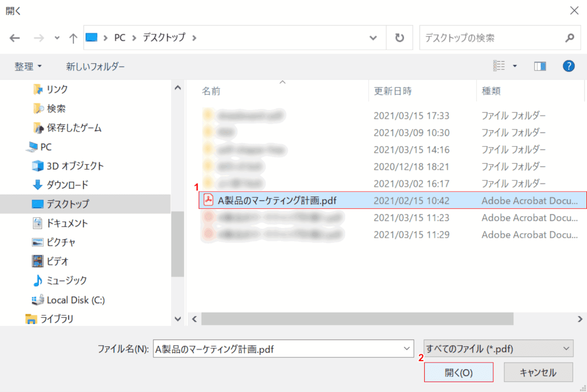This screenshot has height=392, width=587.
Task: Open ミュージック in the sidebar
Action: [60, 281]
